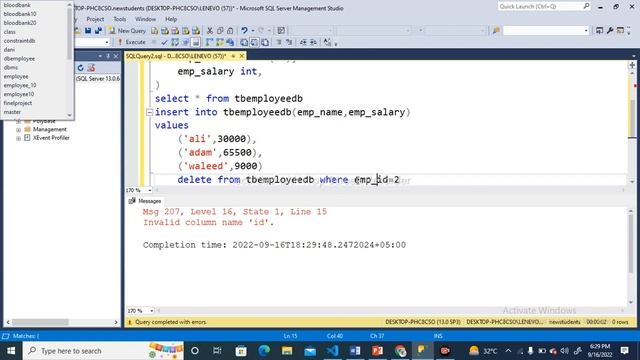Screen dimensions: 640x360
Task: Open the Help menu
Action: point(171,19)
